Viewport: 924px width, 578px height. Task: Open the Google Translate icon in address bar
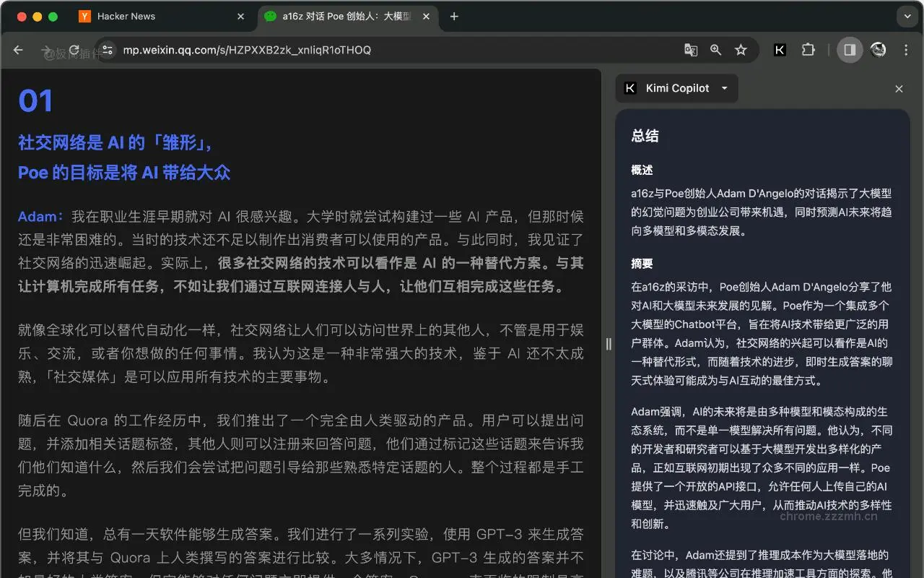691,50
